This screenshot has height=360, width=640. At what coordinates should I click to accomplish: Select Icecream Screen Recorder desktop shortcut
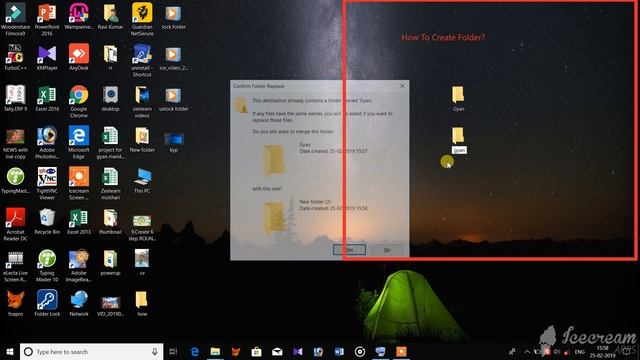(79, 183)
